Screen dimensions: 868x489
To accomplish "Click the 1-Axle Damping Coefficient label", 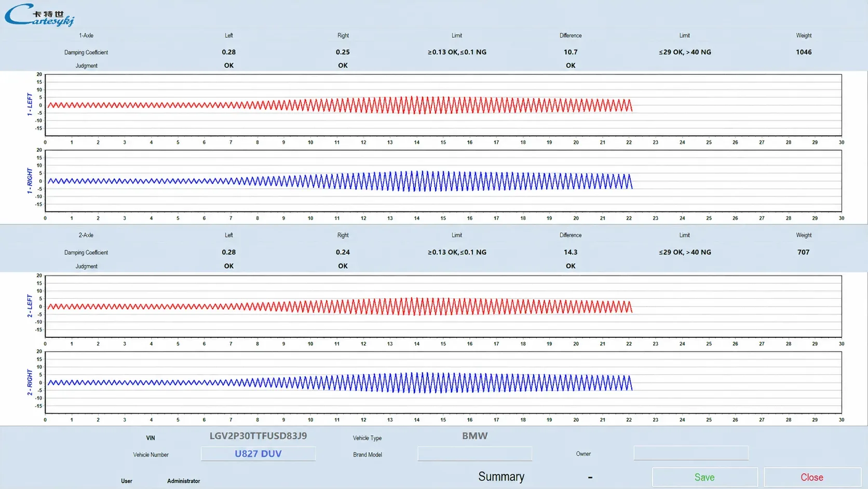I will pyautogui.click(x=86, y=52).
